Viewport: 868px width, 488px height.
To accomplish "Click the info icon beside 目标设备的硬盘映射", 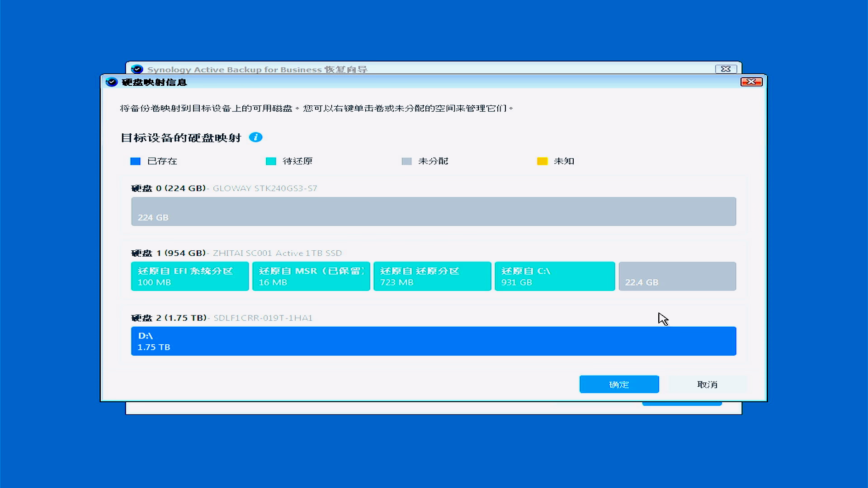I will (255, 137).
